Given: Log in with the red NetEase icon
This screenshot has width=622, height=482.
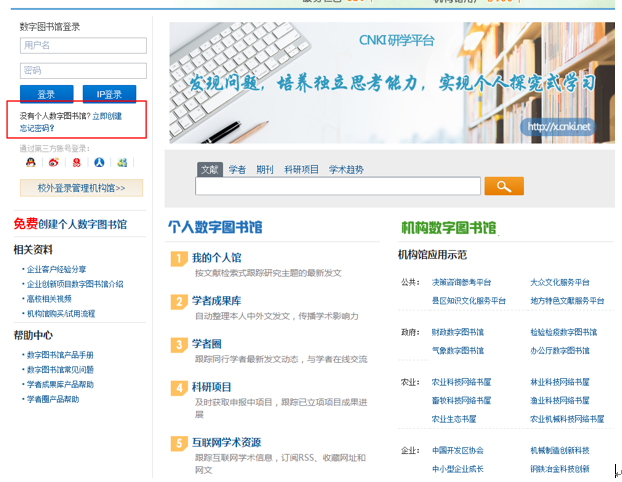Looking at the screenshot, I should (77, 162).
